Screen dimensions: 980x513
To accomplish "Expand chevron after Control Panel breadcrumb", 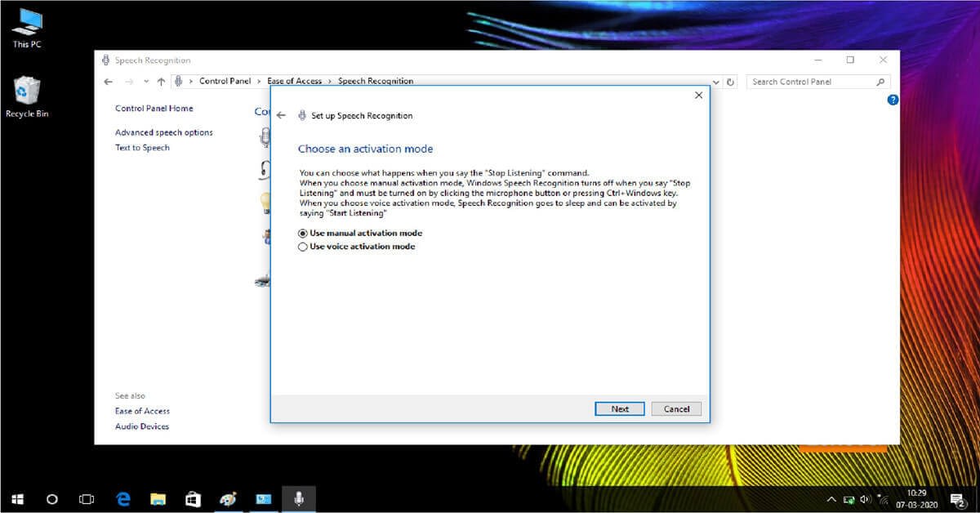I will pyautogui.click(x=259, y=81).
